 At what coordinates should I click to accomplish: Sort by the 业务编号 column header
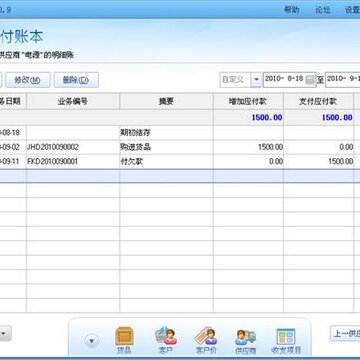(x=73, y=101)
